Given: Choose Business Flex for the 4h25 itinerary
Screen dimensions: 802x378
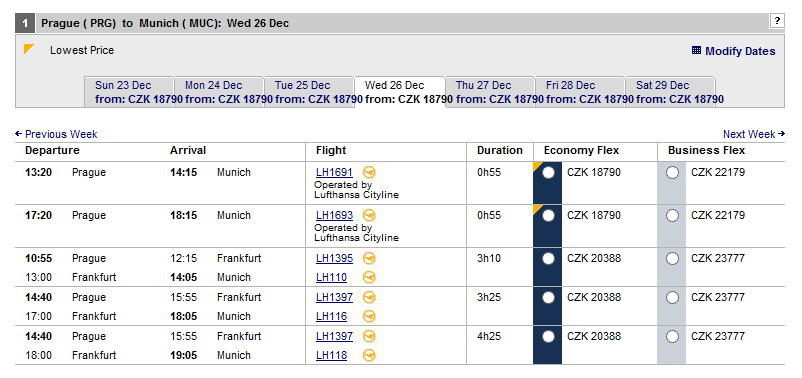Looking at the screenshot, I should click(673, 337).
